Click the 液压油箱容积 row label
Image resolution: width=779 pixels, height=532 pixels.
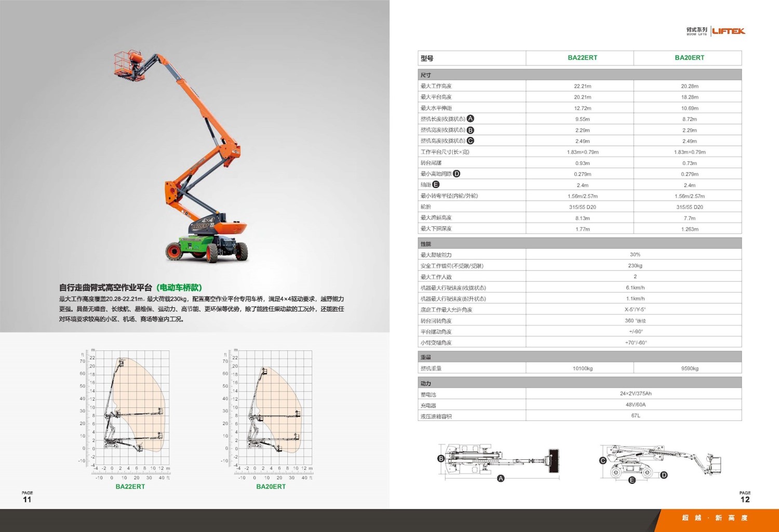[436, 416]
